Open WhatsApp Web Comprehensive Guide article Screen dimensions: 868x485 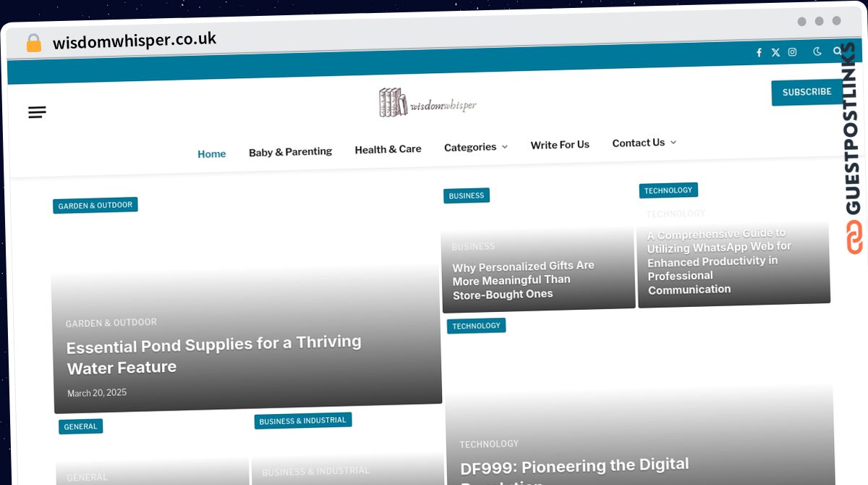[719, 261]
